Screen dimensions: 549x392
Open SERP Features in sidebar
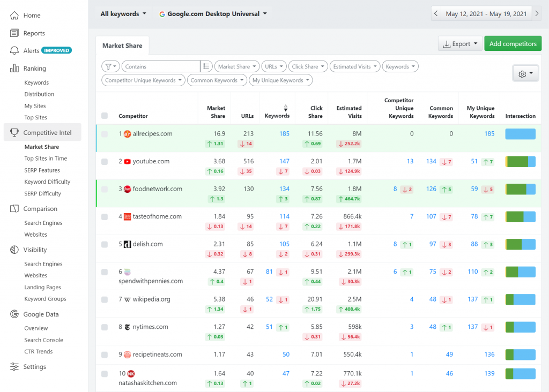click(x=42, y=170)
